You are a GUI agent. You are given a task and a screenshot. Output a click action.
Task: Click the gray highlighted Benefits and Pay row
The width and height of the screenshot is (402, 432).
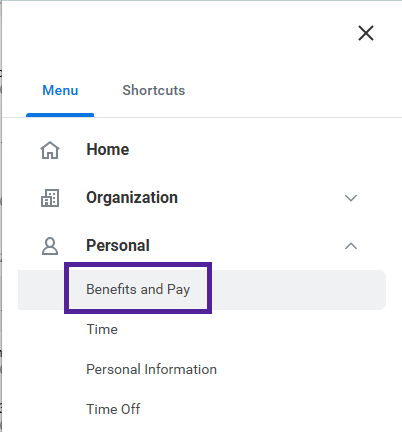(202, 290)
